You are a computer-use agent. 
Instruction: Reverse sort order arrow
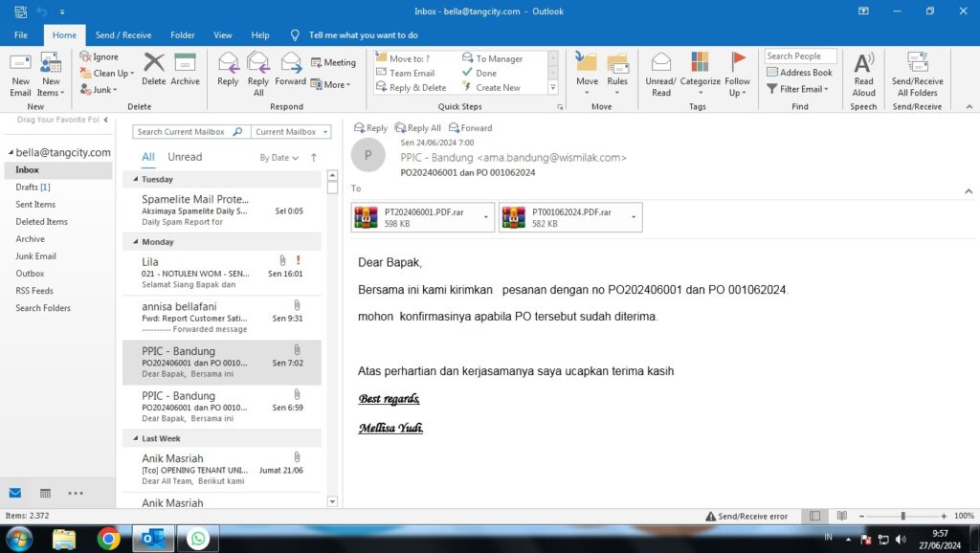point(314,158)
